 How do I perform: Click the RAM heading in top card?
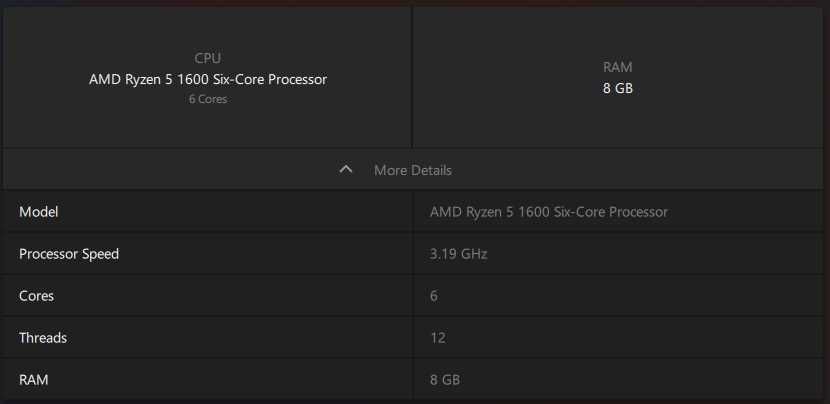618,67
